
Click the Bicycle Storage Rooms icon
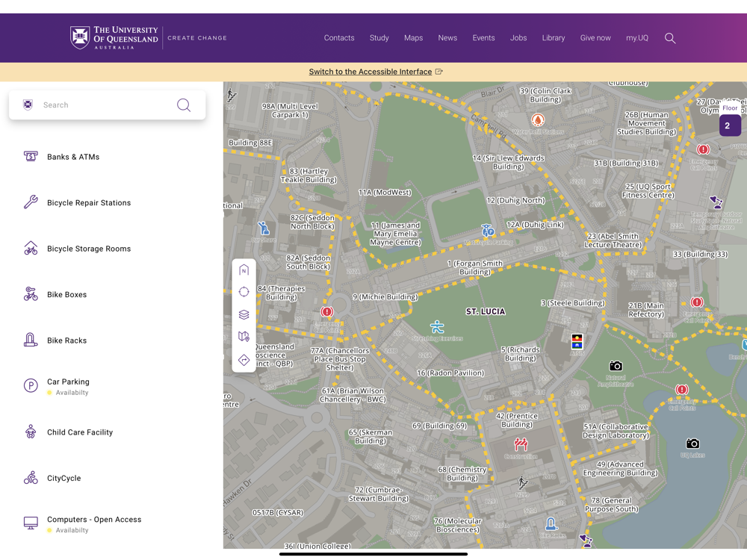coord(31,248)
